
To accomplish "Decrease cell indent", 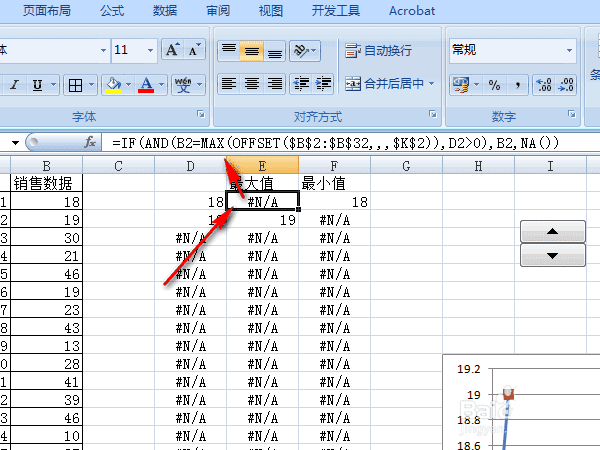I will 301,84.
